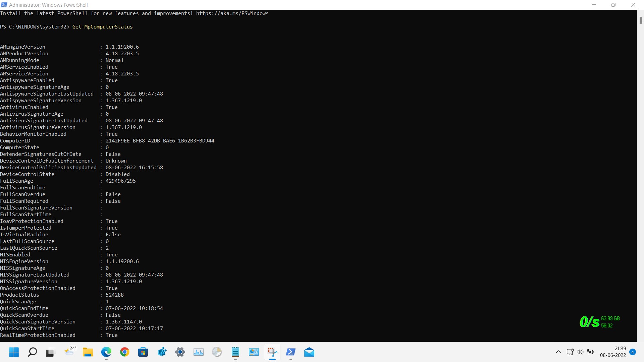Screen dimensions: 644x362
Task: Open the Mail app
Action: point(309,352)
